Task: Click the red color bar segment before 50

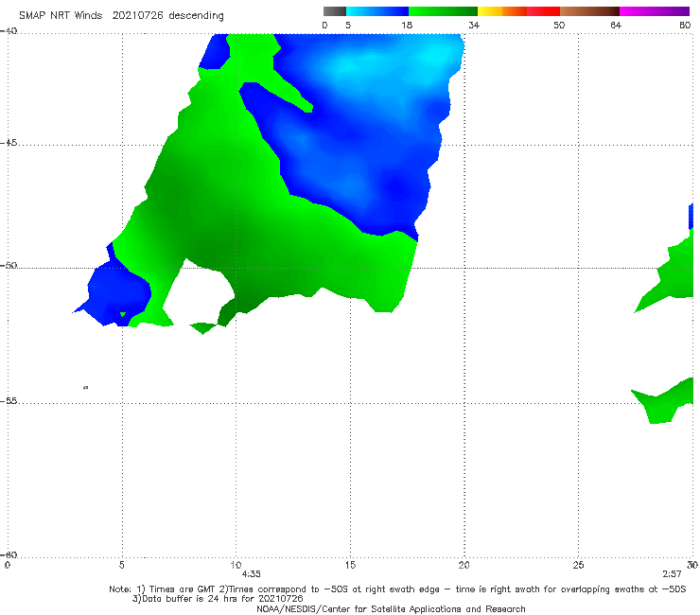Action: 543,11
